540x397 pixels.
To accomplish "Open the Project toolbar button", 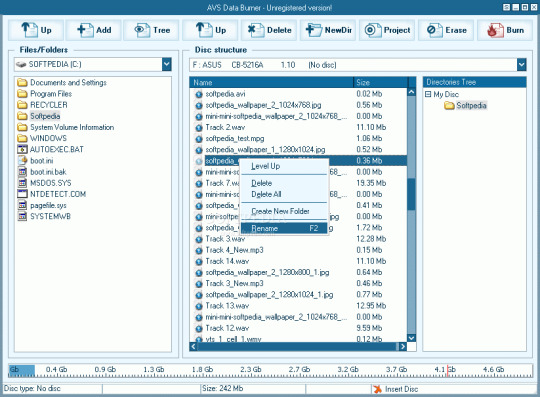I will tap(387, 30).
